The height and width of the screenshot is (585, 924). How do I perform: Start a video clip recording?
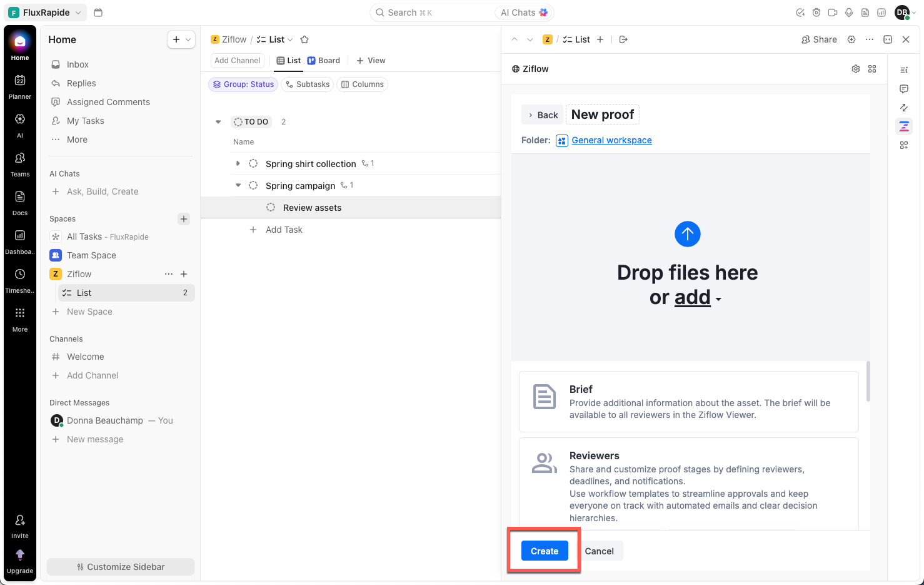[833, 13]
